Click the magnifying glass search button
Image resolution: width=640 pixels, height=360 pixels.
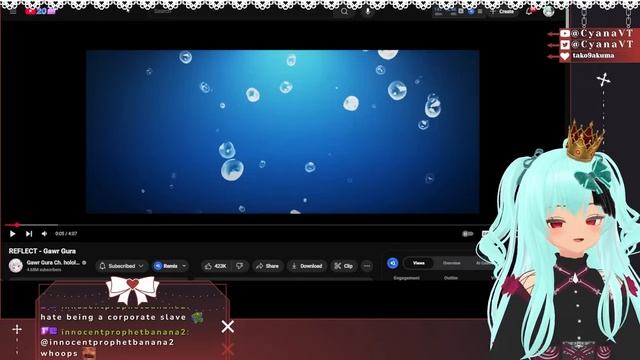point(344,12)
